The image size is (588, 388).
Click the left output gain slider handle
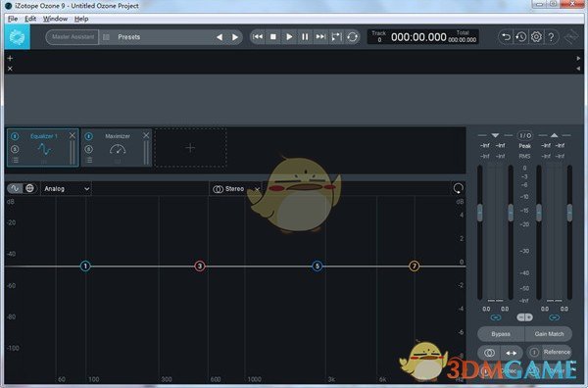point(539,213)
